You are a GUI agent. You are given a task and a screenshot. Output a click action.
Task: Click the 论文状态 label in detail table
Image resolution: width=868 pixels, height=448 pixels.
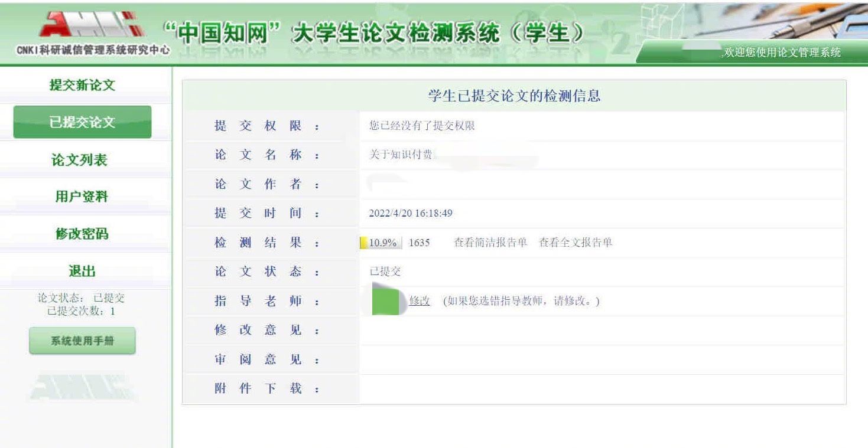click(x=266, y=272)
